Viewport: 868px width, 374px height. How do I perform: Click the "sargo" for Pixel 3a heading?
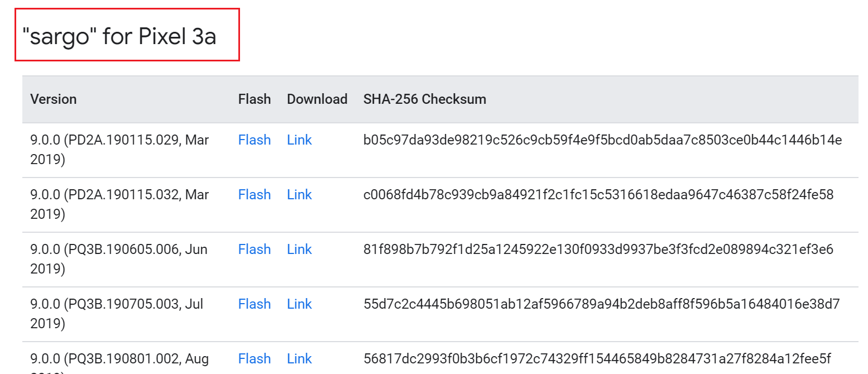pos(119,37)
